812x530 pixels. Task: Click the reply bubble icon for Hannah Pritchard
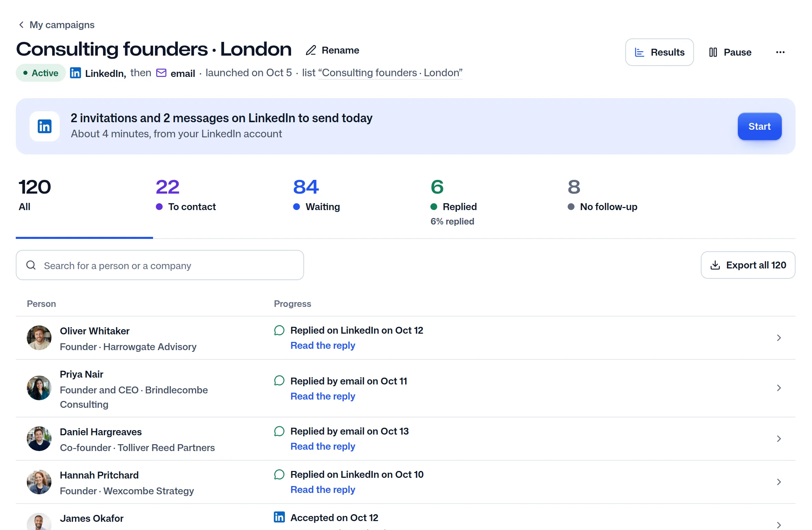click(279, 474)
